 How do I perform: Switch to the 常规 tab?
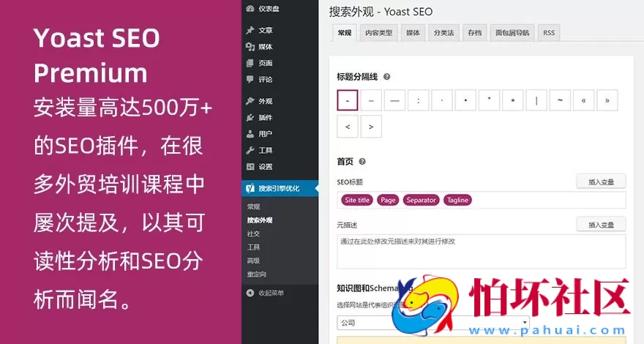click(344, 33)
